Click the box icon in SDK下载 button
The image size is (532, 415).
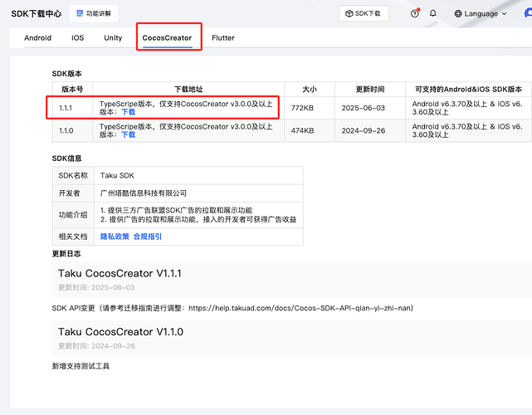pyautogui.click(x=349, y=13)
